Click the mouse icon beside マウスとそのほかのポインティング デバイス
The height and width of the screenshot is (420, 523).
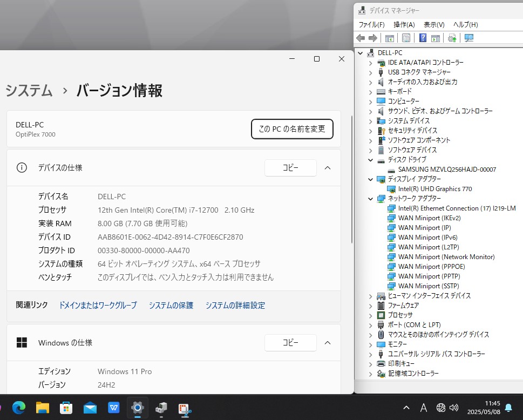point(381,335)
